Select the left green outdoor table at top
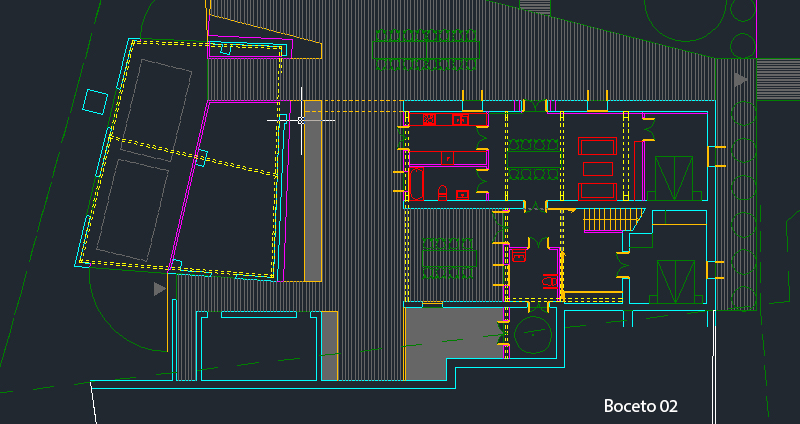The height and width of the screenshot is (424, 800). click(x=401, y=47)
